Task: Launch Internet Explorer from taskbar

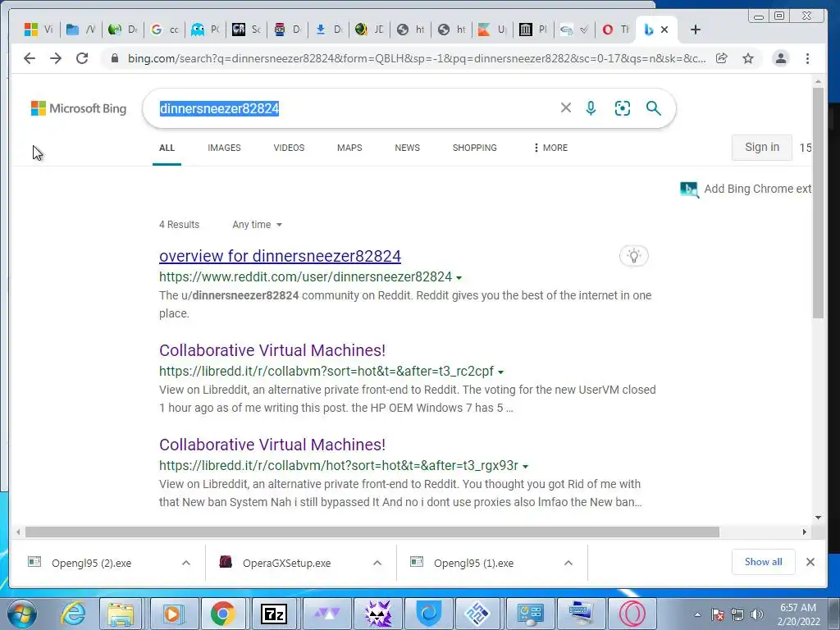Action: point(72,614)
